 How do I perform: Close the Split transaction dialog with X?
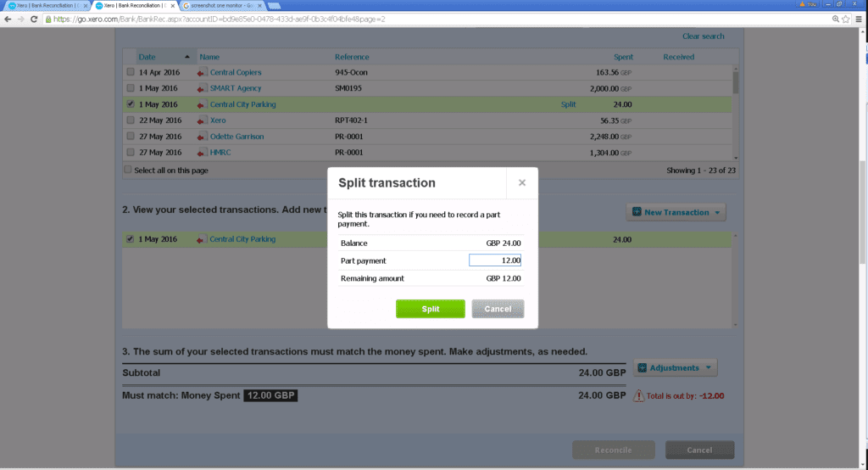522,183
